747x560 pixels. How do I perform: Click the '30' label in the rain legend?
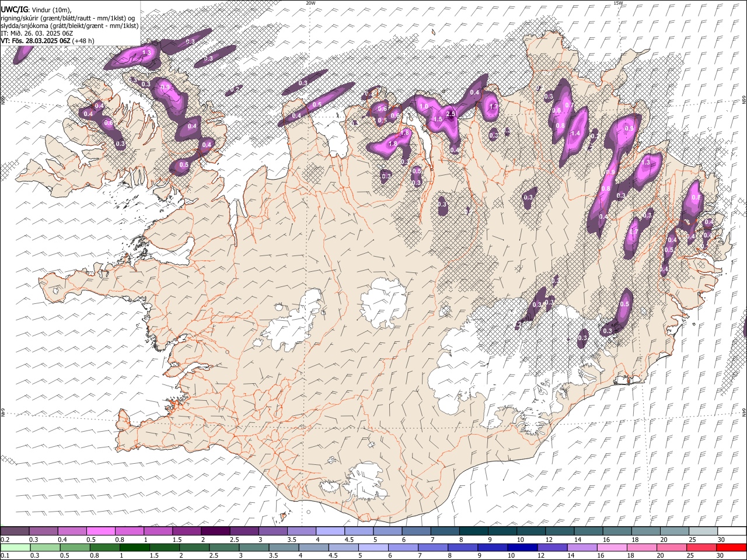(x=720, y=555)
